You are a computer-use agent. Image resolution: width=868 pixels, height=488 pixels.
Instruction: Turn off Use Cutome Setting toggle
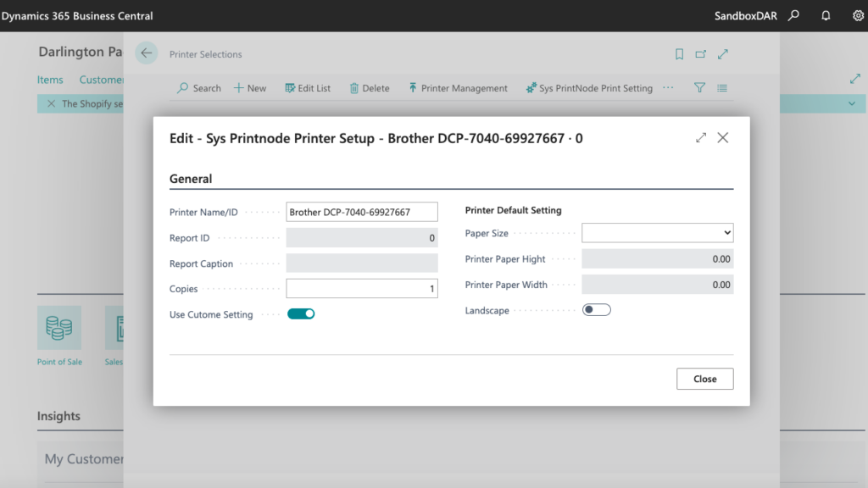coord(301,313)
